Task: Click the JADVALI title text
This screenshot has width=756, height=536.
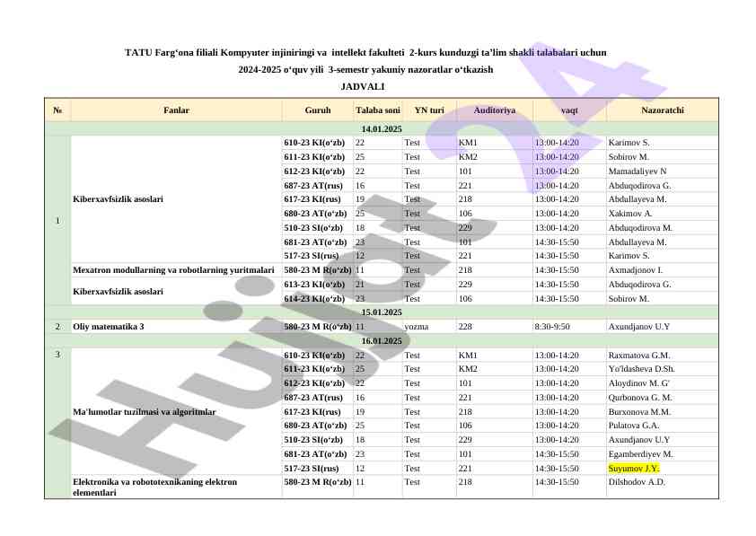Action: coord(363,87)
